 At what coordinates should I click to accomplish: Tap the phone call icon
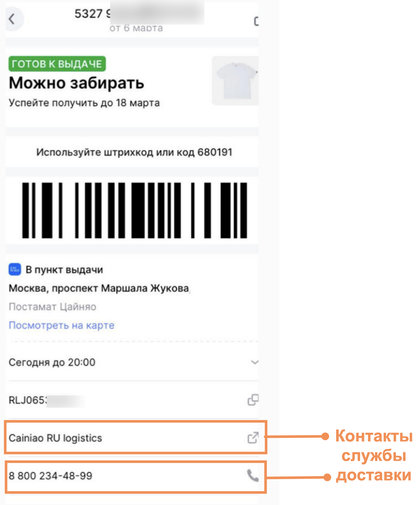[253, 476]
